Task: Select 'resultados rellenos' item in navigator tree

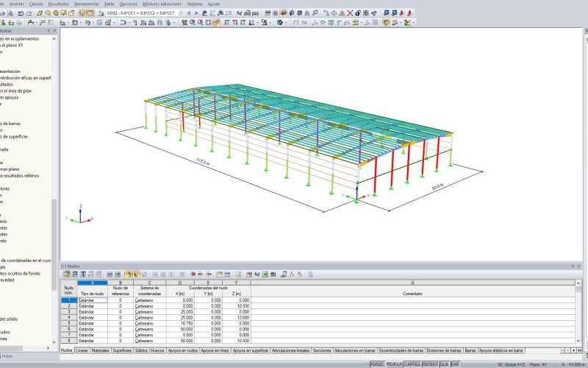Action: (x=20, y=175)
